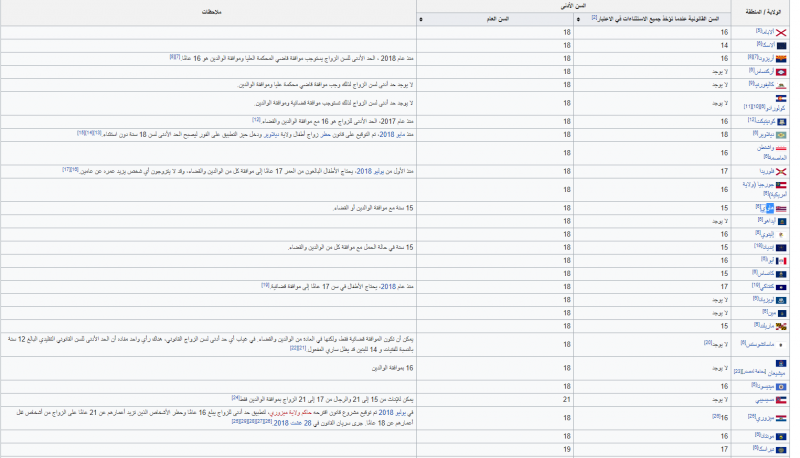Click the Nebraska flag icon
This screenshot has height=458, width=800.
781,450
